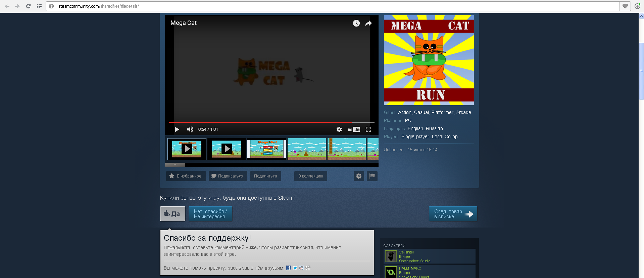Screen dimensions: 644x278
Task: Click the globe site info icon
Action: 51,6
